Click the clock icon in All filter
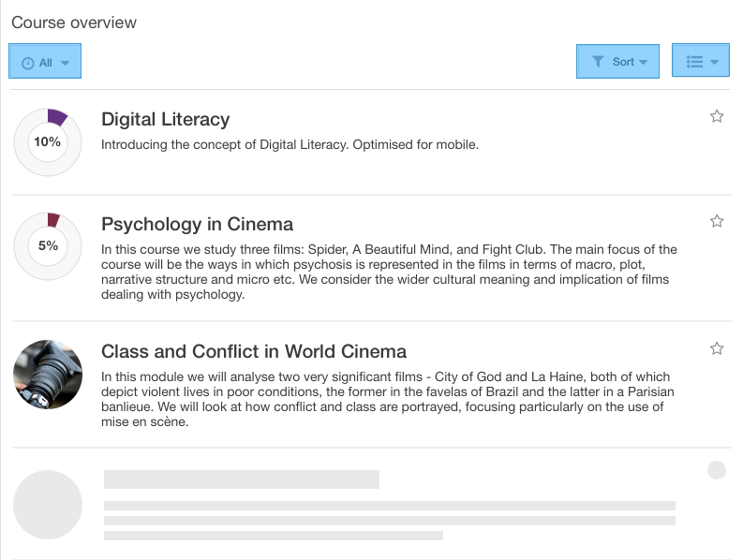Image resolution: width=743 pixels, height=560 pixels. coord(28,63)
